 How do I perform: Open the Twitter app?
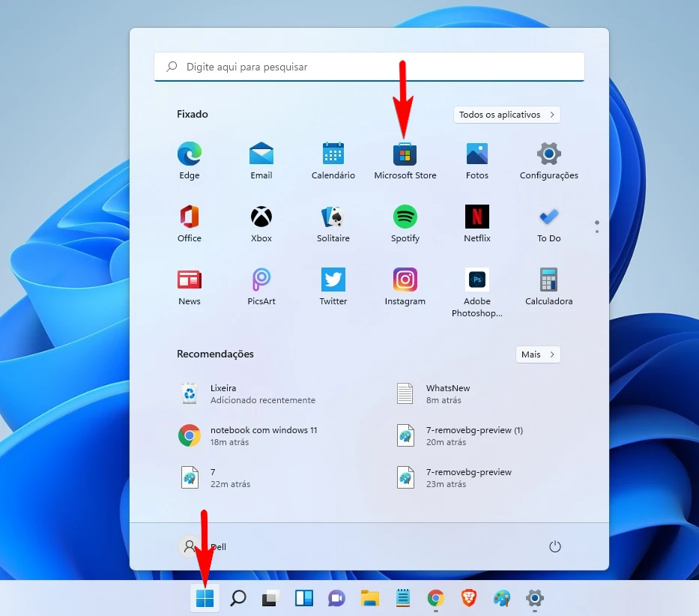333,286
